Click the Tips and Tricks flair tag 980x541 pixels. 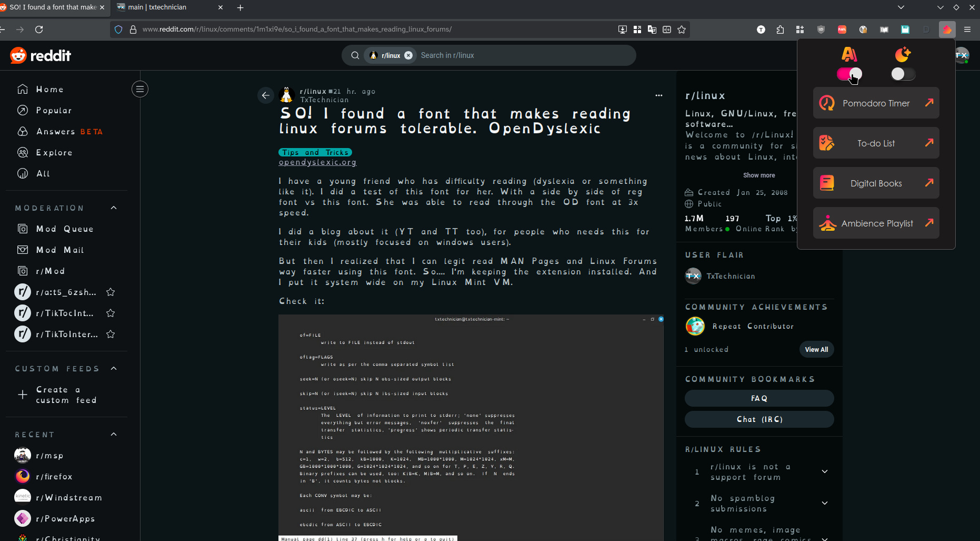[315, 152]
